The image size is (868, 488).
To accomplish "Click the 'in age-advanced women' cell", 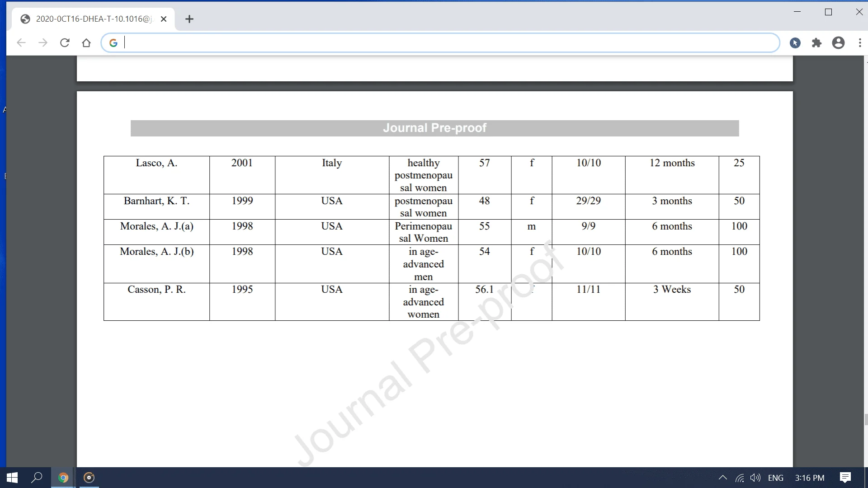I will 424,302.
